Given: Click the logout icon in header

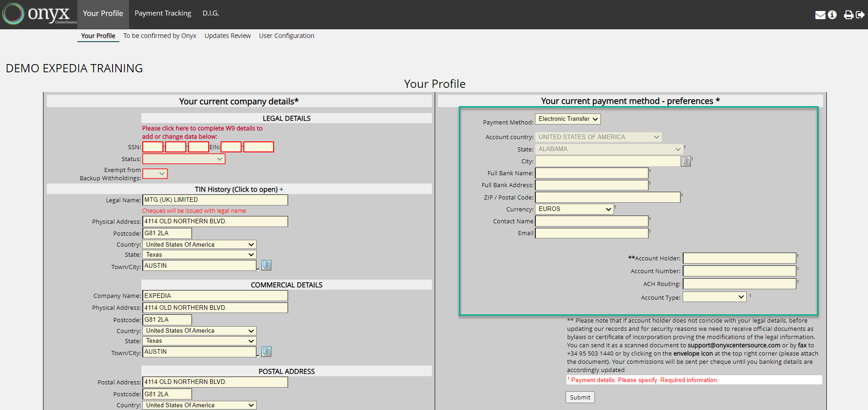Looking at the screenshot, I should click(860, 15).
